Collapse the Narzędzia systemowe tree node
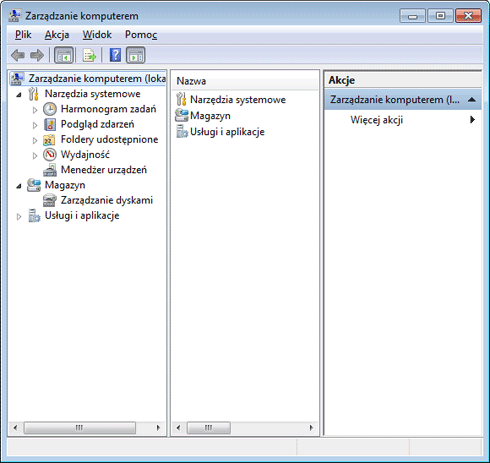Image resolution: width=490 pixels, height=463 pixels. point(19,95)
